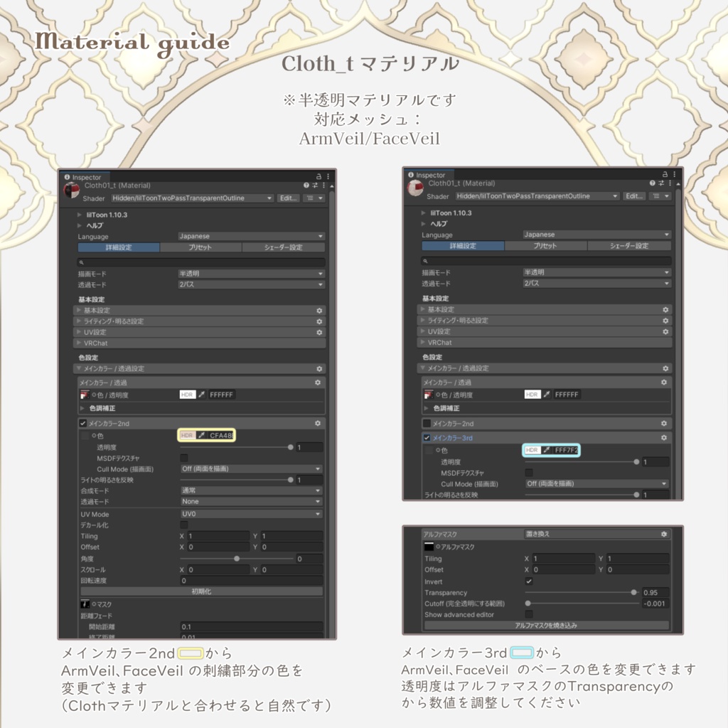Open gear for メインカラー2nd in left panel

[x=318, y=424]
